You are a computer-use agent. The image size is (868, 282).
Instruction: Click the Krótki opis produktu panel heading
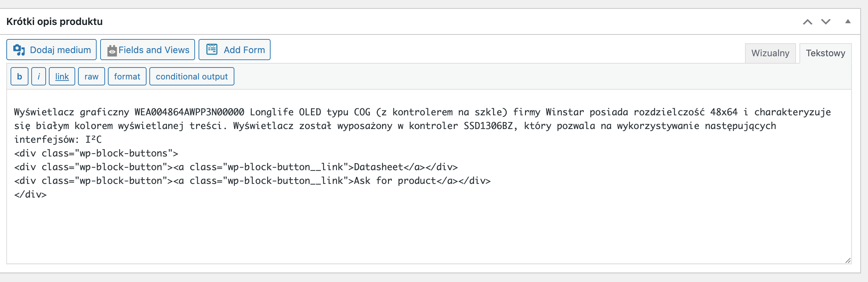[54, 21]
